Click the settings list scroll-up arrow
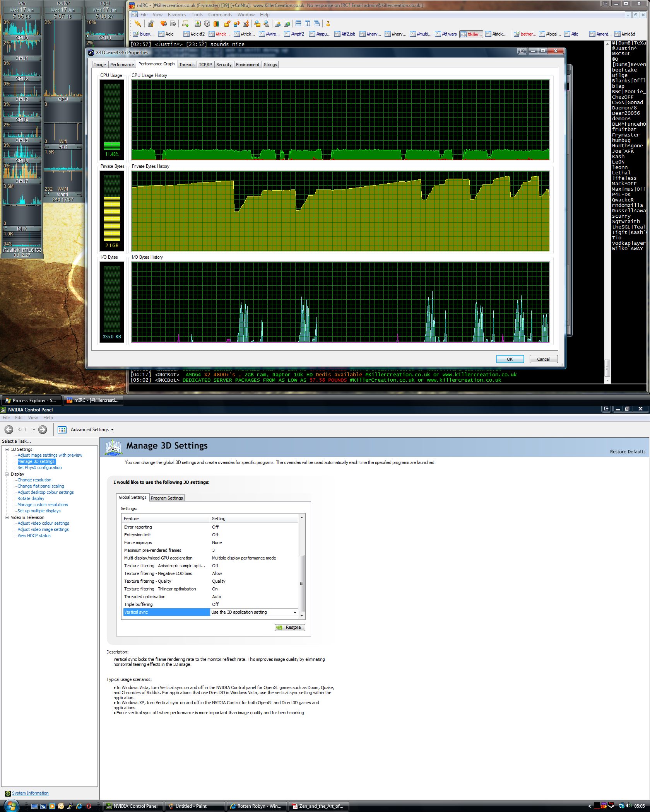The image size is (650, 812). click(302, 517)
